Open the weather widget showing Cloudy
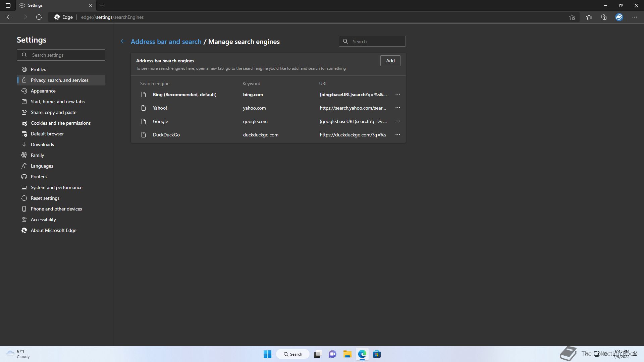Viewport: 644px width, 362px height. coord(18,354)
